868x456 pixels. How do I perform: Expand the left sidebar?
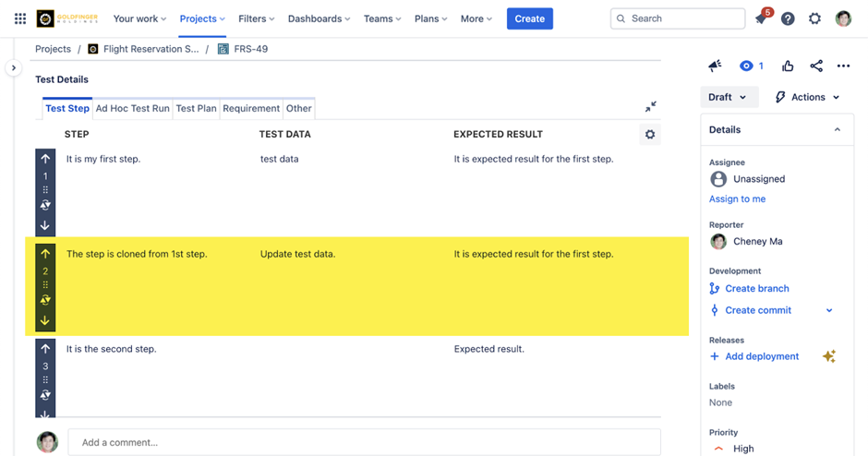click(13, 68)
